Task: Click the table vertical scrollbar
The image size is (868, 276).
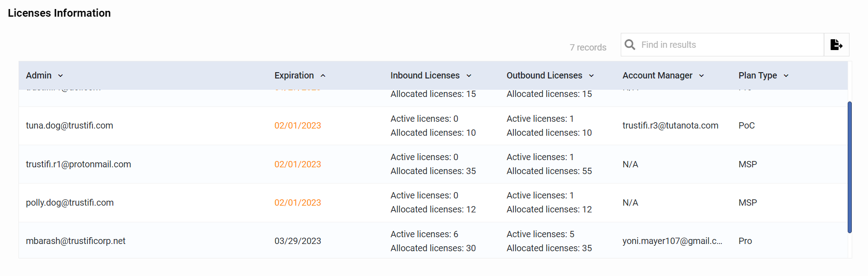Action: tap(850, 167)
